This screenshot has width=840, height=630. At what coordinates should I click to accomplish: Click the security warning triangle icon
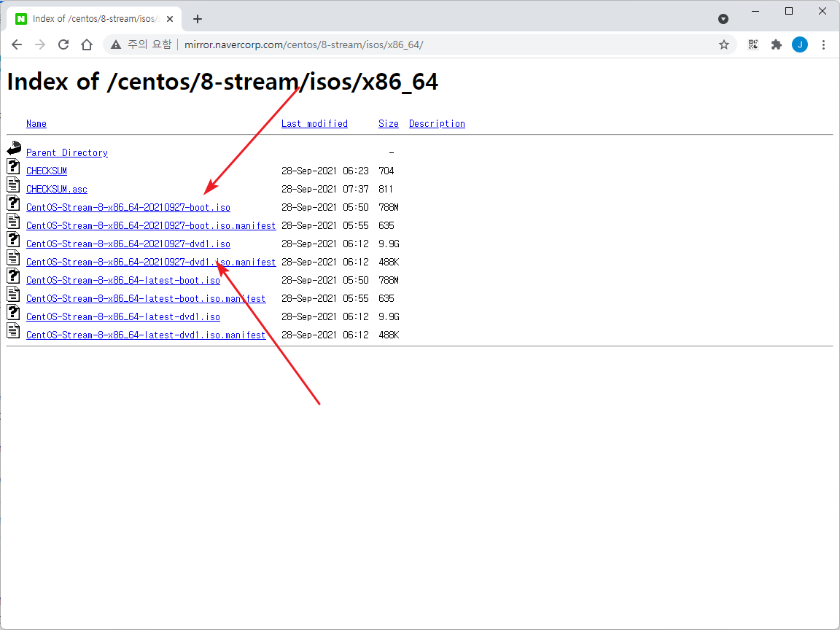pyautogui.click(x=116, y=45)
